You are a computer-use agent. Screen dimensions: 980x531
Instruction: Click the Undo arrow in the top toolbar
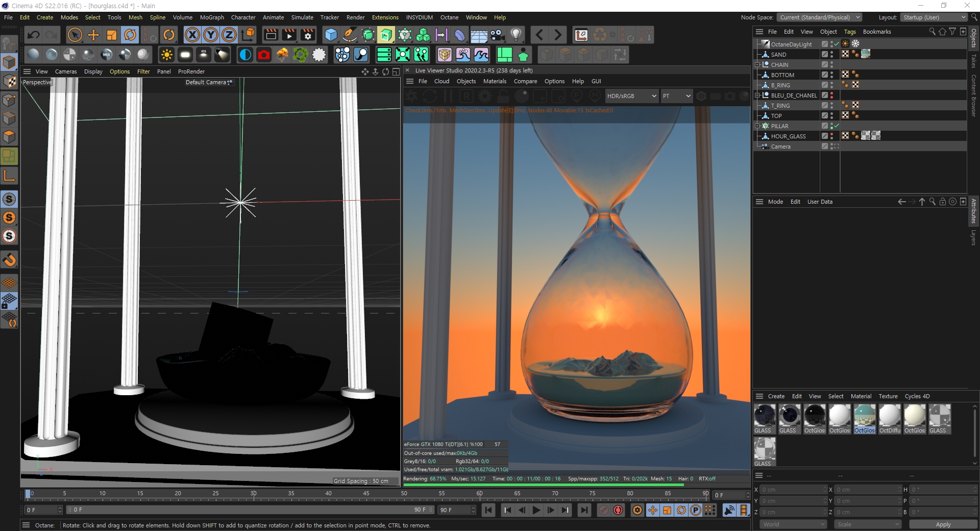[x=34, y=35]
